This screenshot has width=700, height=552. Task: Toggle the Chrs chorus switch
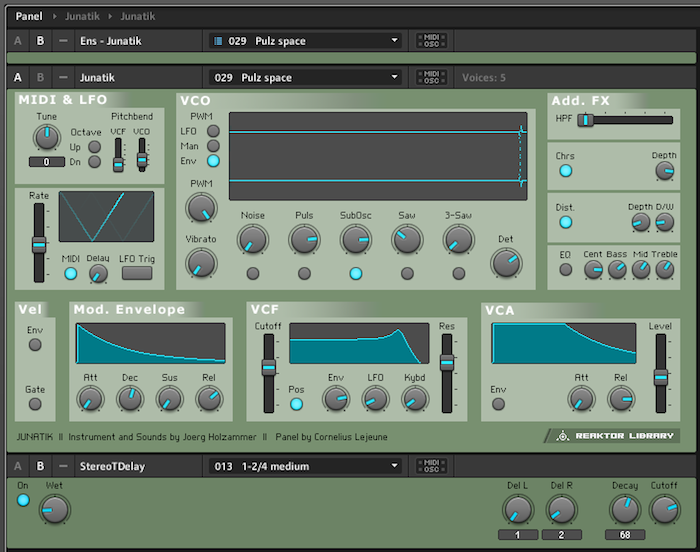(566, 171)
